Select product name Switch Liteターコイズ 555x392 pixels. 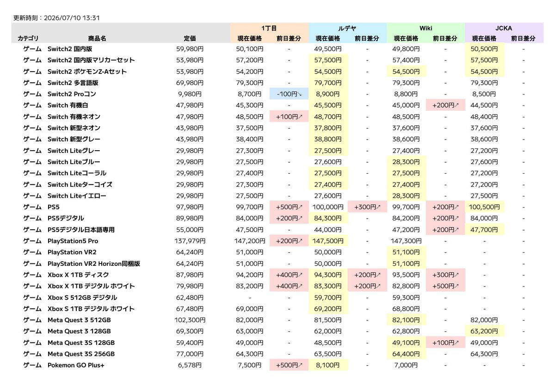point(80,184)
